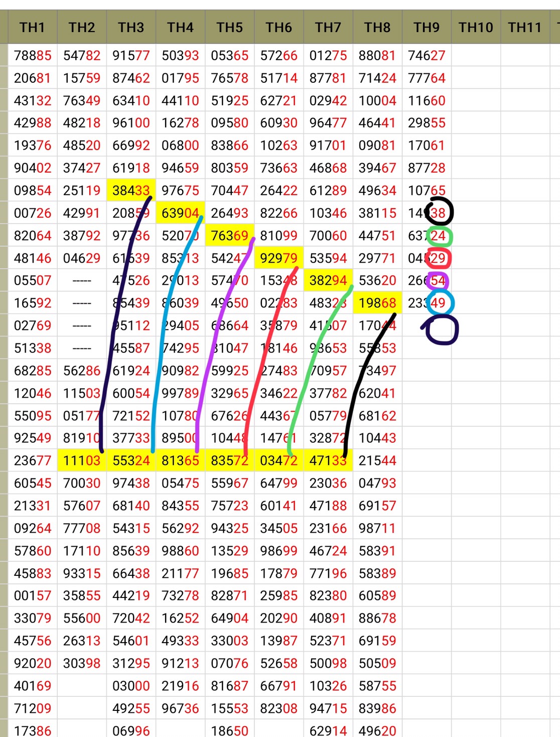Click highlighted cell 38294
Image resolution: width=560 pixels, height=737 pixels.
click(328, 280)
